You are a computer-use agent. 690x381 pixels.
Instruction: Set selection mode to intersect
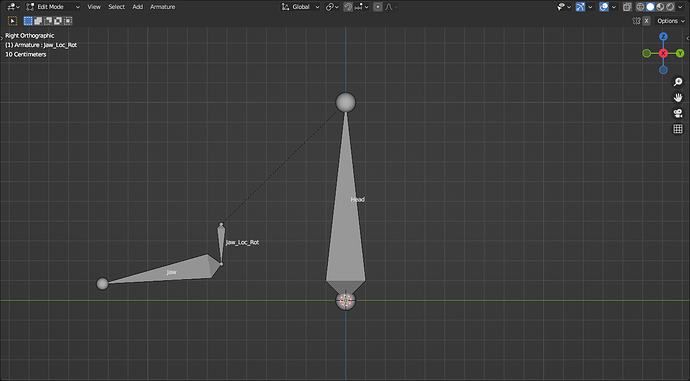pos(67,21)
